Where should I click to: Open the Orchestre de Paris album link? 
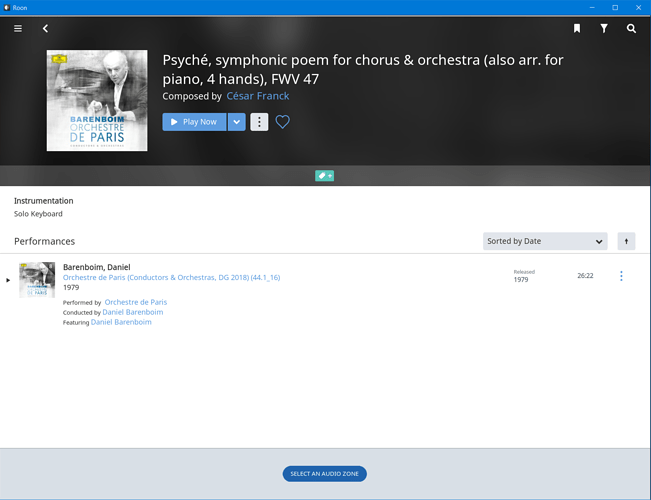(171, 277)
